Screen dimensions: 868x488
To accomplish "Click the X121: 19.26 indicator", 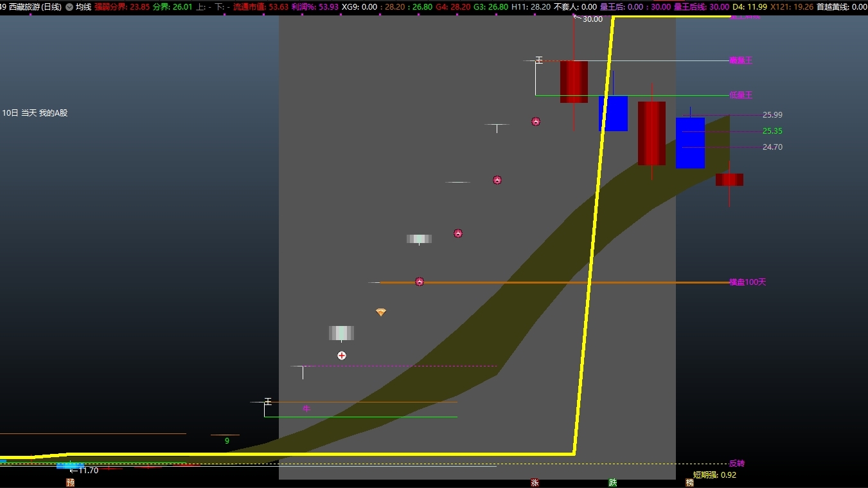I will point(792,7).
